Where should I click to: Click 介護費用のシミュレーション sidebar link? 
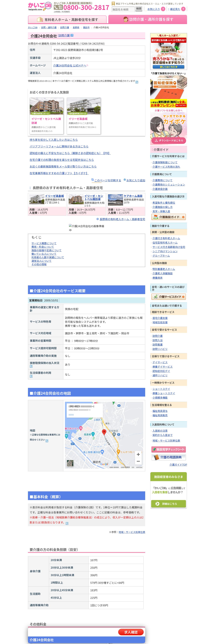coord(169,185)
